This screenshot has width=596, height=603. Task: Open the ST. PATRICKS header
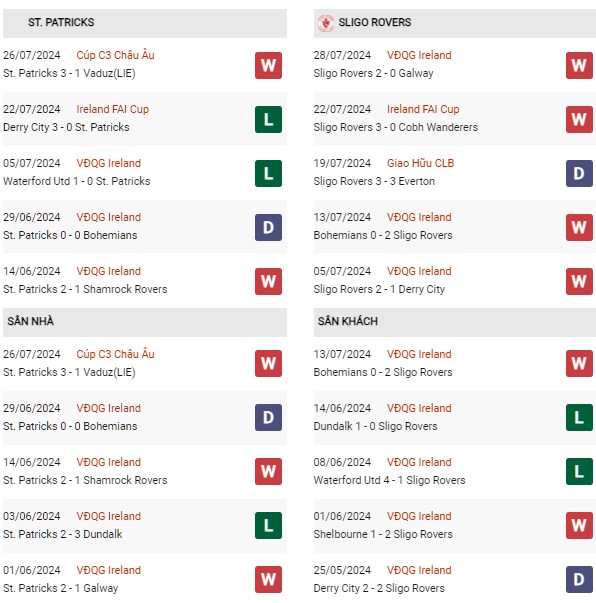pos(145,23)
